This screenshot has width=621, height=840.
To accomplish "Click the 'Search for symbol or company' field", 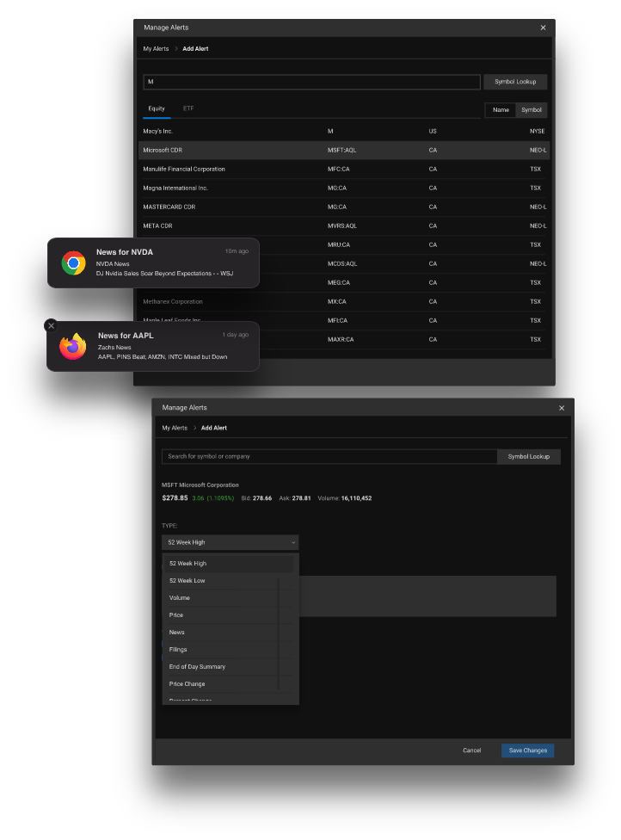I will click(329, 456).
